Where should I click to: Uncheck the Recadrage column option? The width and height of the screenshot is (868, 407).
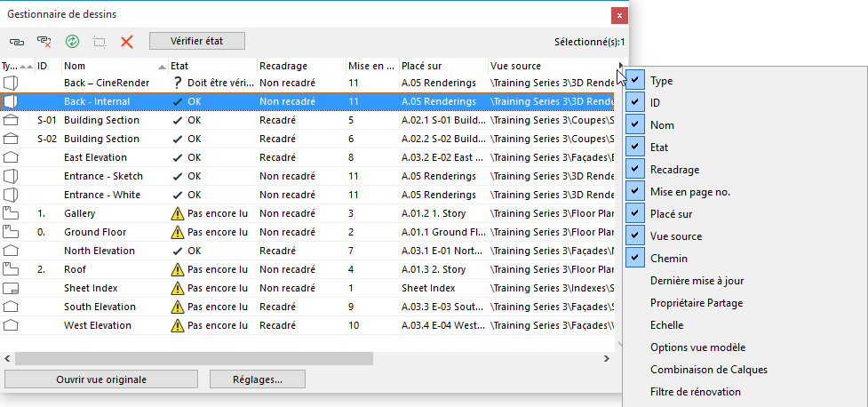(x=635, y=169)
